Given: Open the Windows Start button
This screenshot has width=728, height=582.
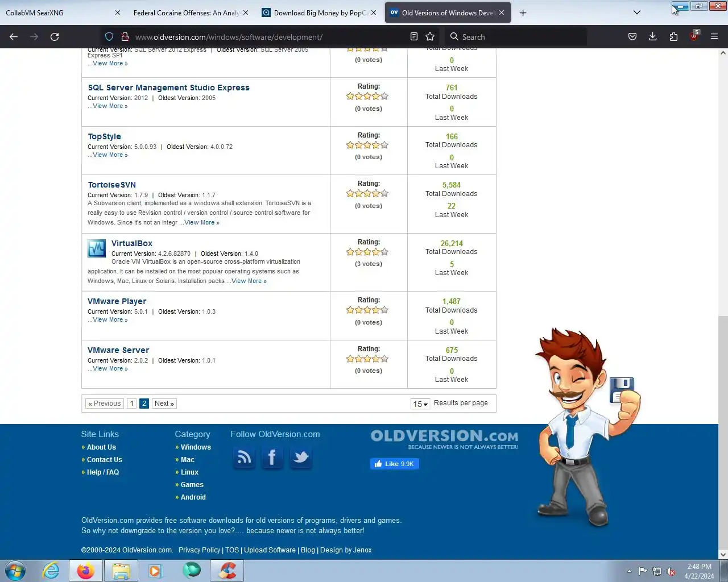Looking at the screenshot, I should (x=15, y=571).
